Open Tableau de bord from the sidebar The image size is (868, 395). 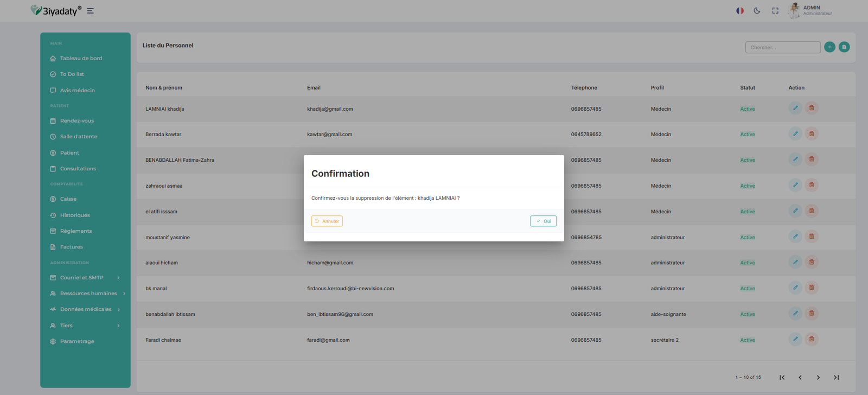click(x=81, y=58)
